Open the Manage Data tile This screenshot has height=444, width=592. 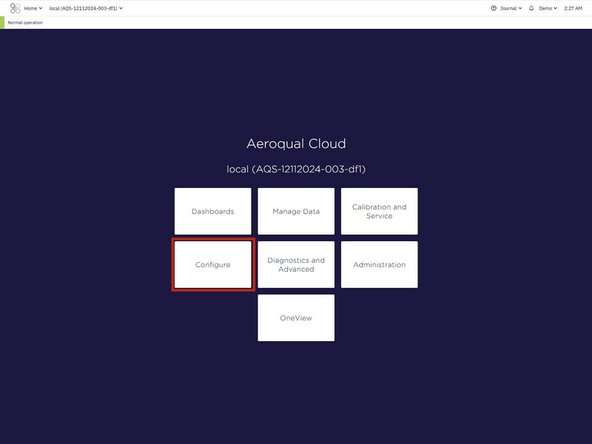pos(296,211)
